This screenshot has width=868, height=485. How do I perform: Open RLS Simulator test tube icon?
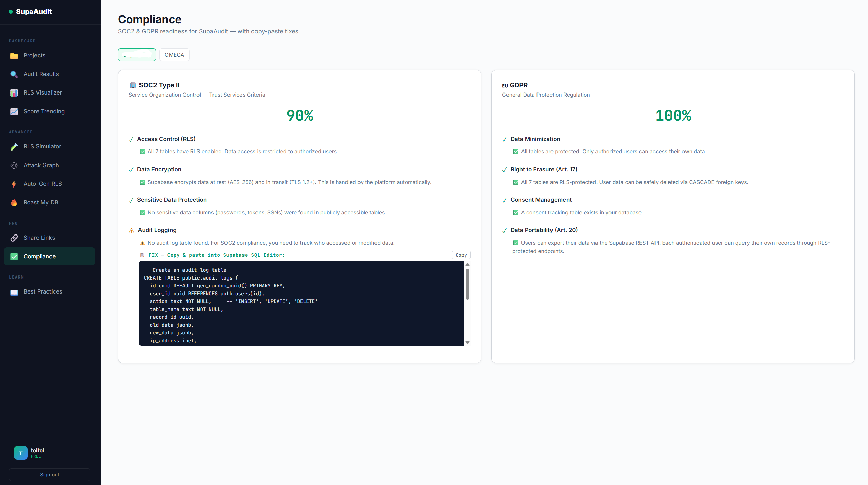(14, 147)
